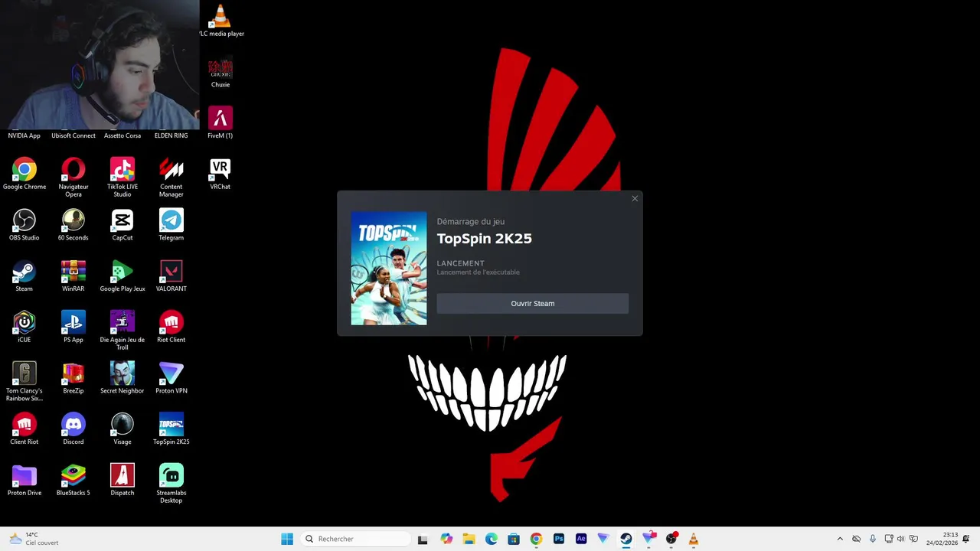Select the PS App desktop icon
980x551 pixels.
[x=73, y=327]
